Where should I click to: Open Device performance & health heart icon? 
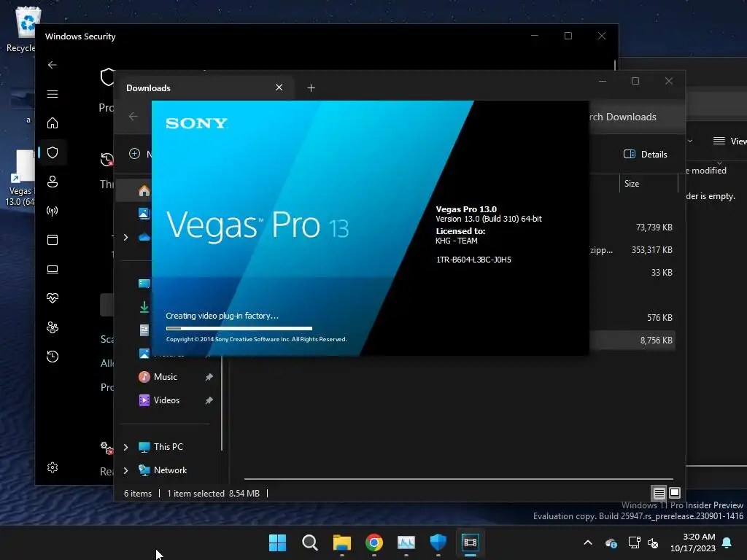coord(53,298)
